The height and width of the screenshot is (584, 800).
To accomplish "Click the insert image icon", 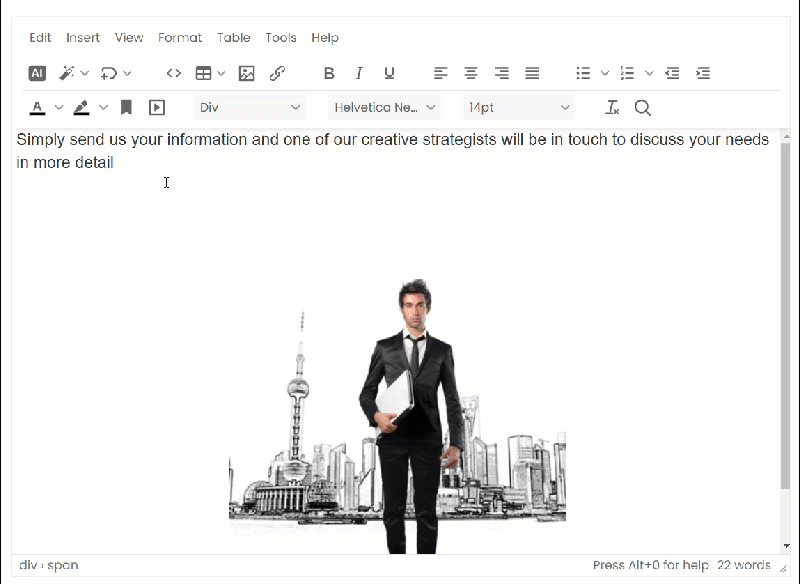I will click(246, 73).
